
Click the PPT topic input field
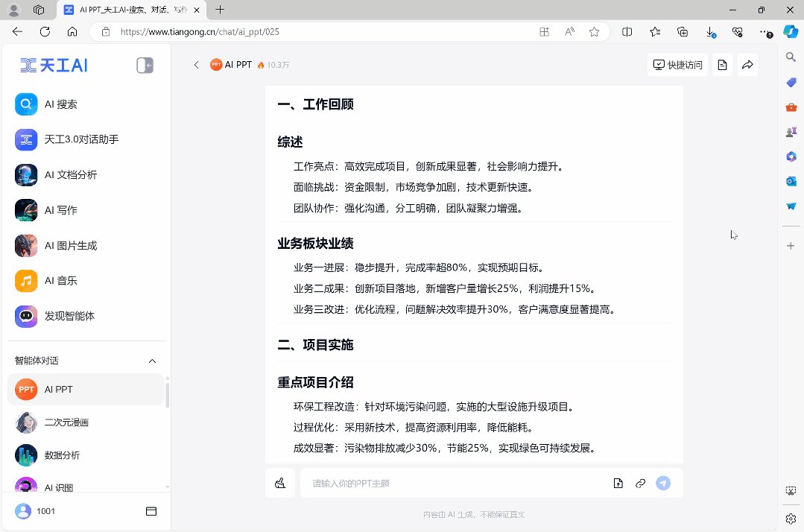coord(447,483)
